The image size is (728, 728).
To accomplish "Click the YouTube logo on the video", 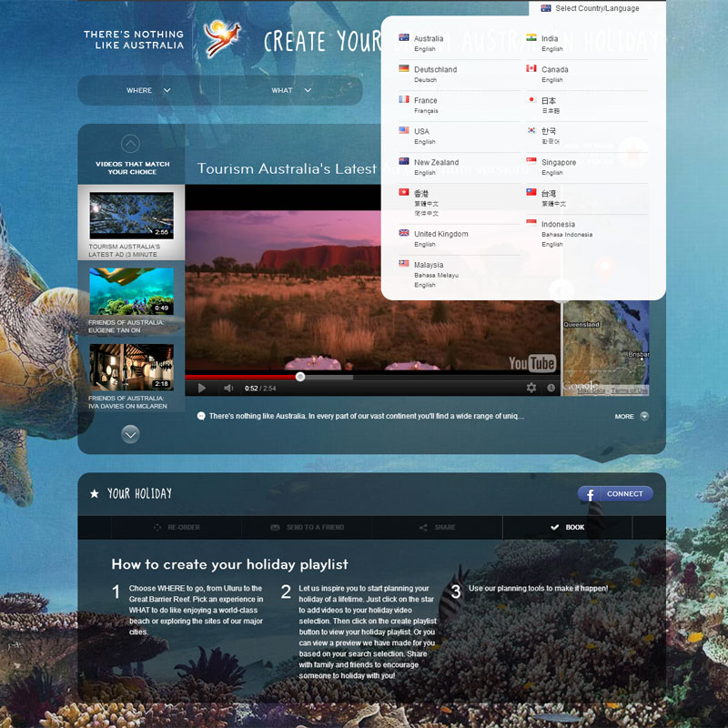I will tap(531, 363).
